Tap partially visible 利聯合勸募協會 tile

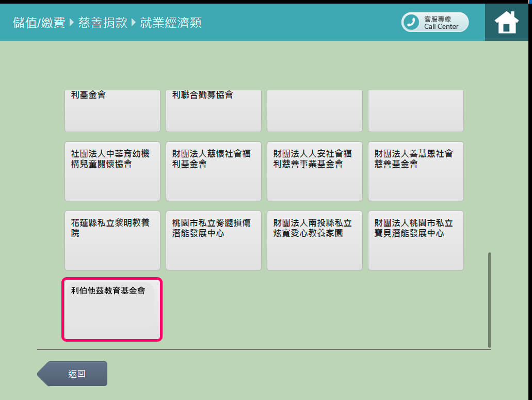(x=213, y=110)
